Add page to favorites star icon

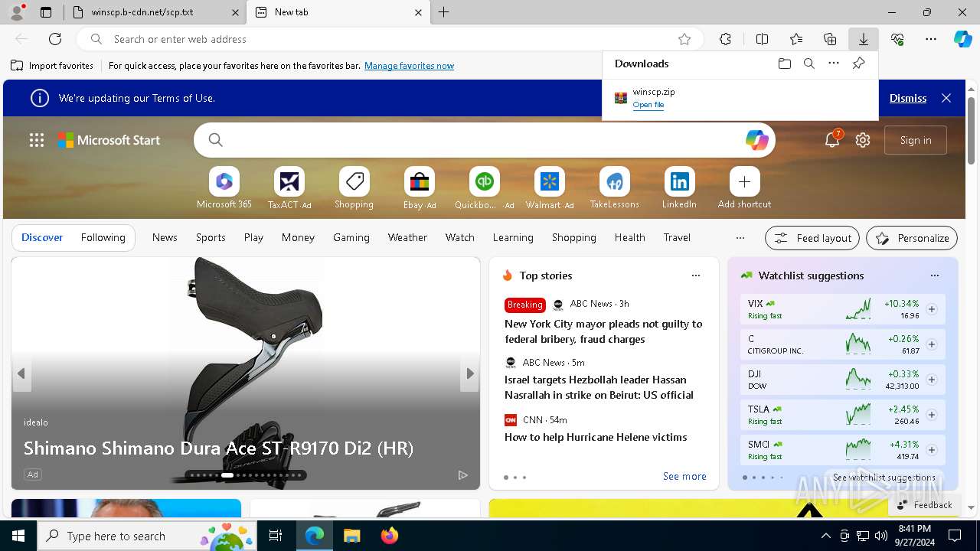tap(684, 39)
